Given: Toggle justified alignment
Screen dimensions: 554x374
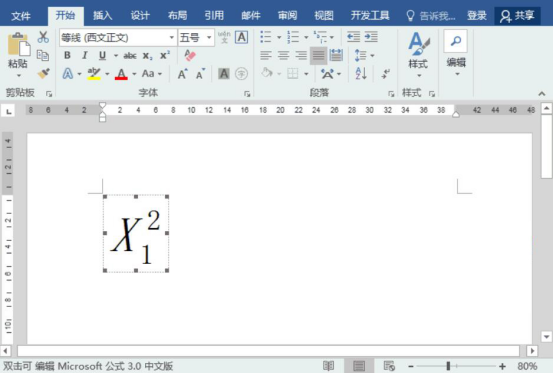Looking at the screenshot, I should tap(318, 55).
